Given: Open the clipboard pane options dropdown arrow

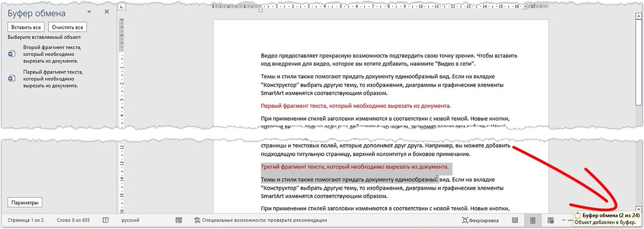Looking at the screenshot, I should (x=89, y=11).
